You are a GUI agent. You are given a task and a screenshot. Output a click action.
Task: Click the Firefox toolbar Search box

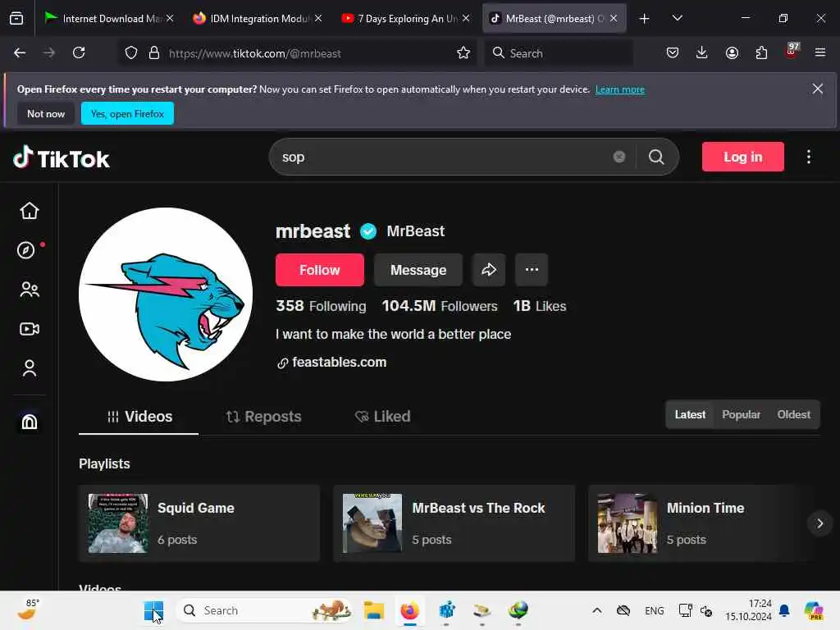559,53
